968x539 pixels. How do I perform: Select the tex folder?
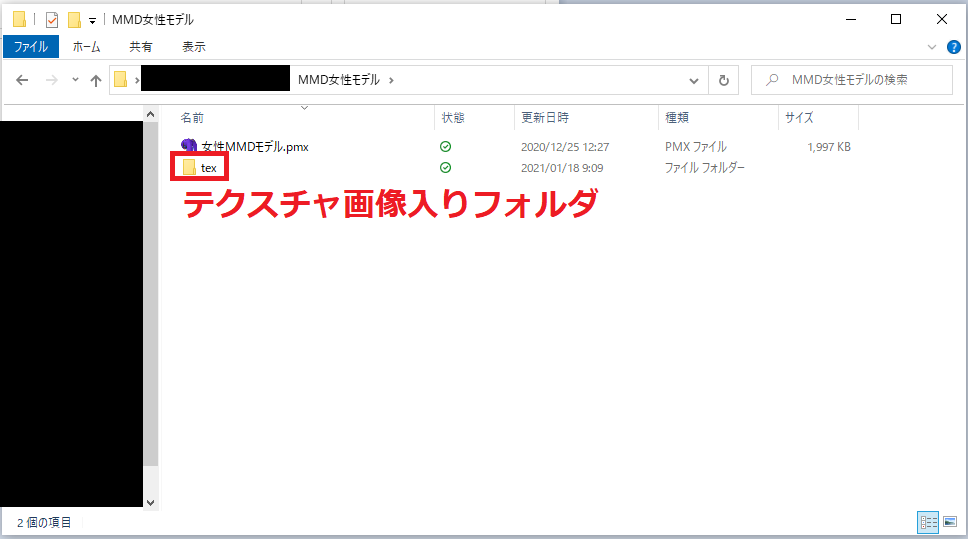click(x=208, y=168)
